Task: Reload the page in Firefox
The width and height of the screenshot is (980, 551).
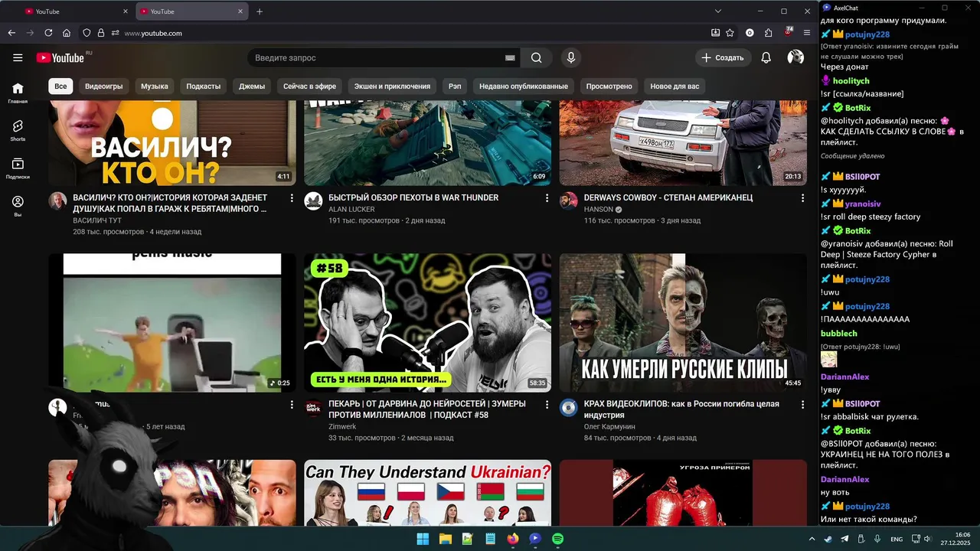Action: click(48, 33)
